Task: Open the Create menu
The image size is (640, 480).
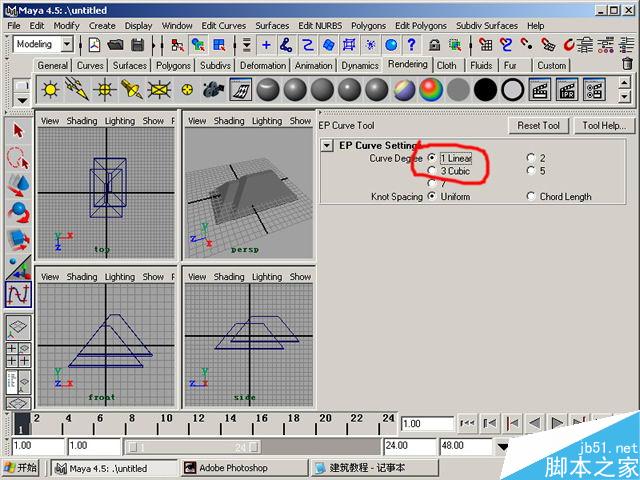Action: (102, 26)
